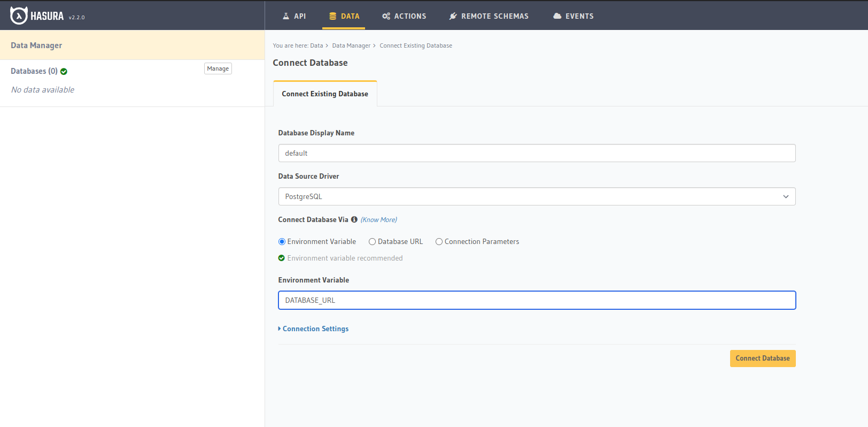Click the Hasura logo icon

pyautogui.click(x=19, y=16)
